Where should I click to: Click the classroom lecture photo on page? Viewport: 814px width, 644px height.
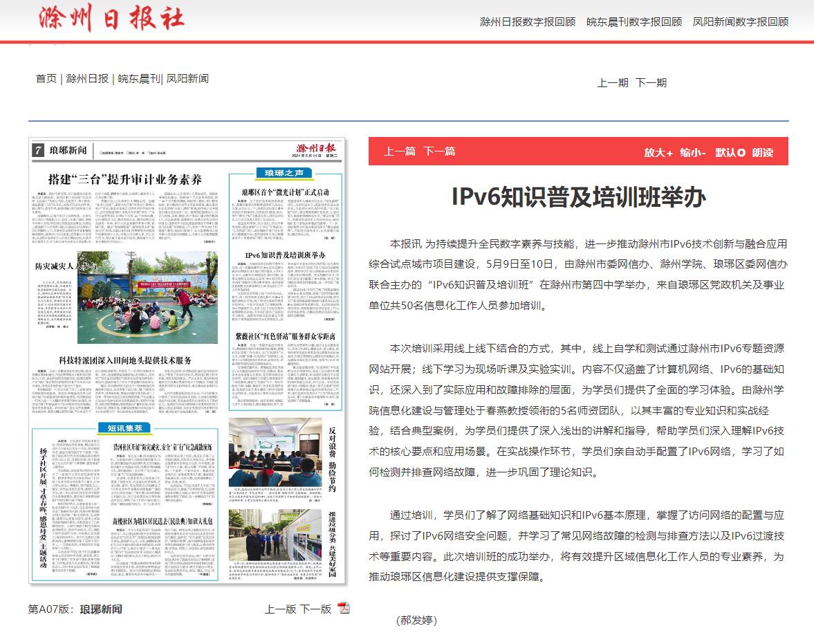pos(275,451)
